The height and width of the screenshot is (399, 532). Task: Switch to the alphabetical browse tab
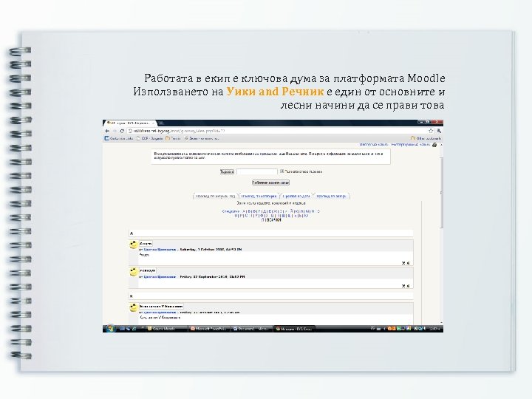tap(216, 196)
